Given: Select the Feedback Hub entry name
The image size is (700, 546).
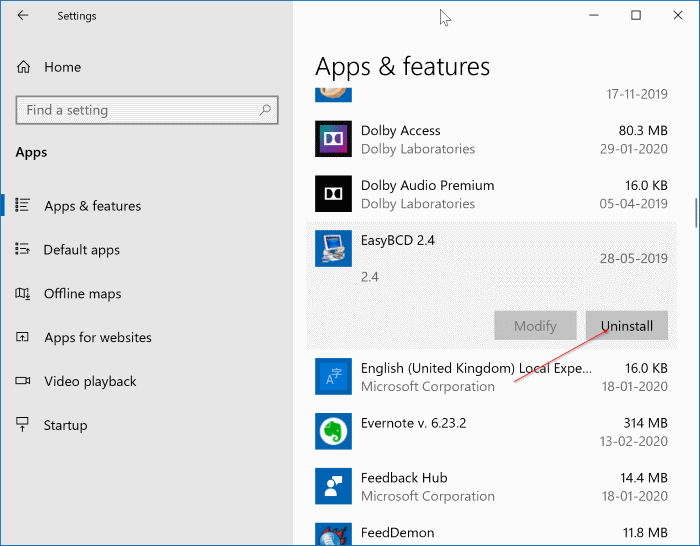Looking at the screenshot, I should [404, 478].
